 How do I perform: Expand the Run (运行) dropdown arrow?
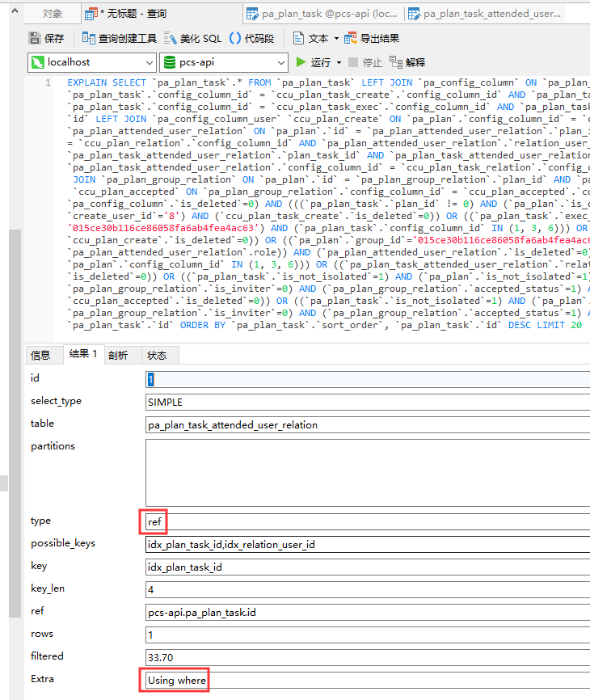339,62
